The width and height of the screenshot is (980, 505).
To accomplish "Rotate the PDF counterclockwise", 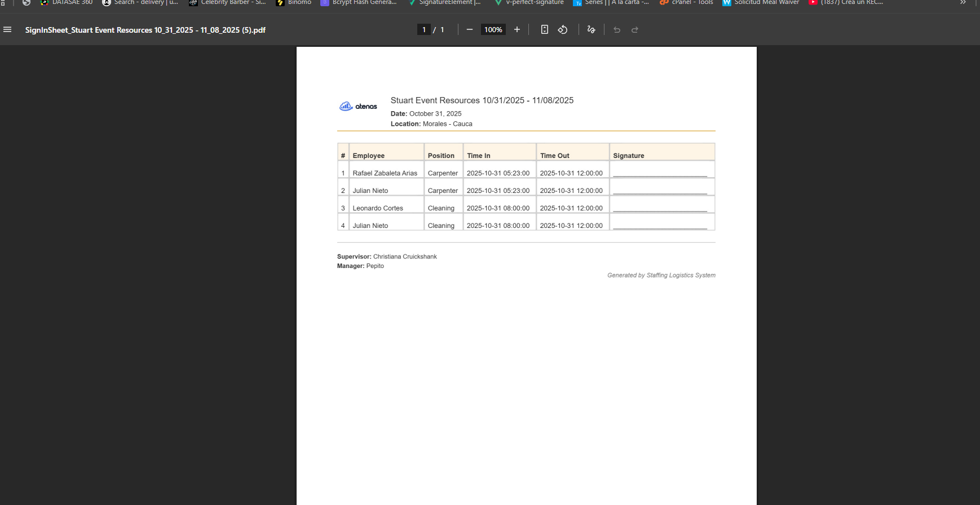I will pos(562,30).
